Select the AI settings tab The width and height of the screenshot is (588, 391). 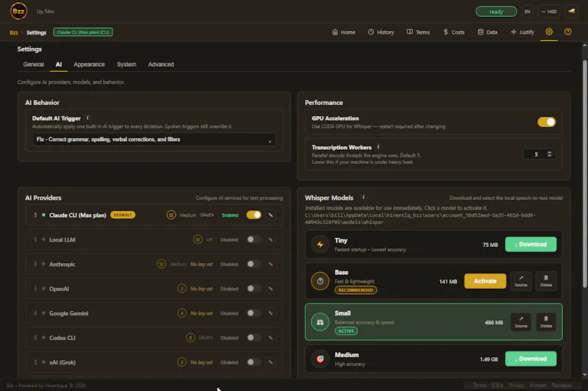click(59, 64)
